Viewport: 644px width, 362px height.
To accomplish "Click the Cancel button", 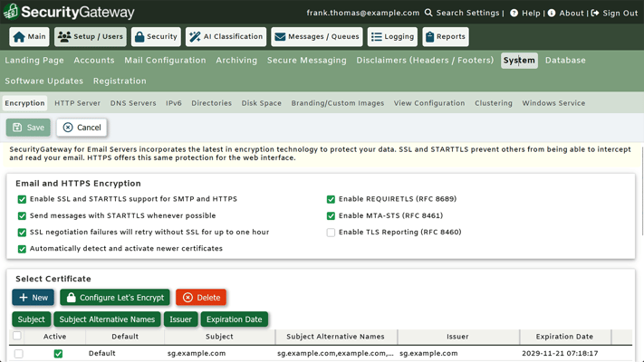I will pos(82,128).
